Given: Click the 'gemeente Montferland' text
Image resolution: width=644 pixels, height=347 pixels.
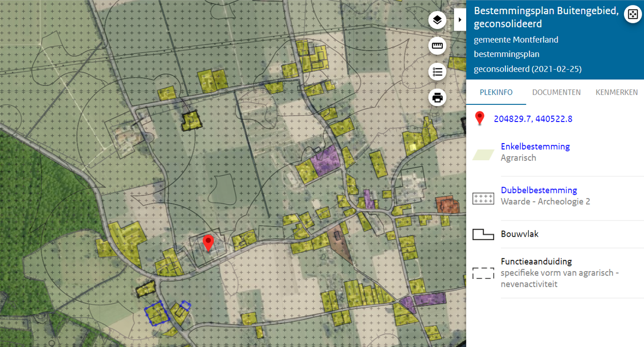Looking at the screenshot, I should click(516, 40).
